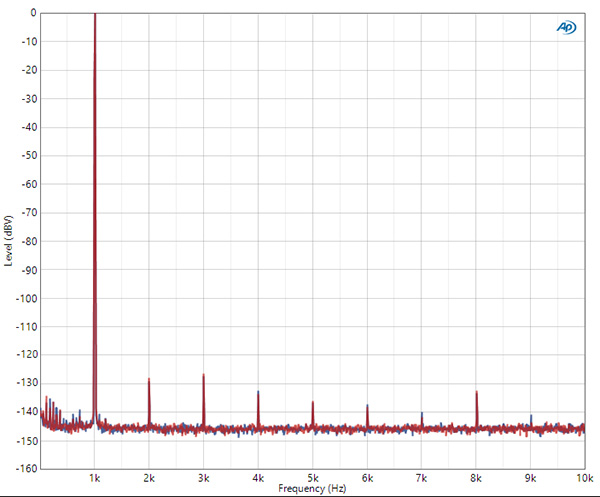This screenshot has width=600, height=497.
Task: Click the 0 level axis label
Action: [34, 13]
